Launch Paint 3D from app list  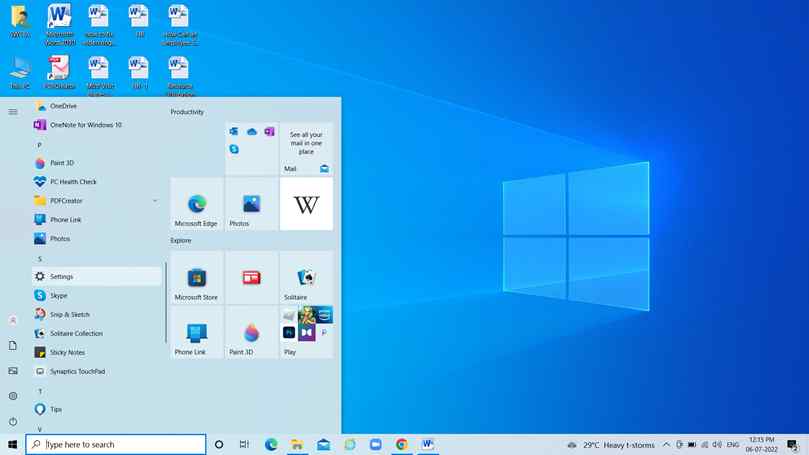97,163
